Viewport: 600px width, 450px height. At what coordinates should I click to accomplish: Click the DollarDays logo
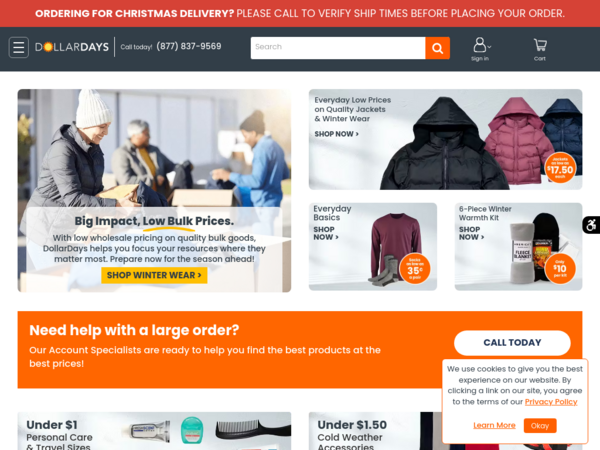[x=72, y=47]
